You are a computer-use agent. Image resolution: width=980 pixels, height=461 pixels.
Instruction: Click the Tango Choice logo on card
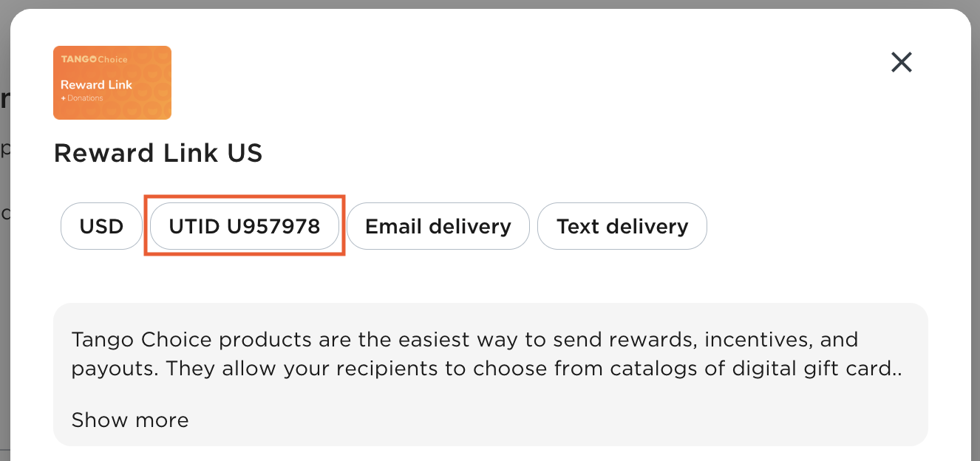[x=94, y=59]
